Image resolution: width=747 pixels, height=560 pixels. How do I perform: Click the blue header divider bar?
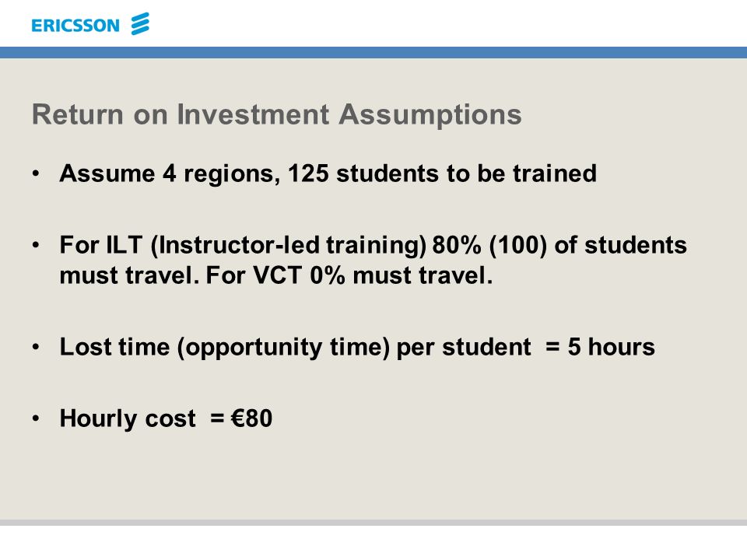(x=373, y=52)
